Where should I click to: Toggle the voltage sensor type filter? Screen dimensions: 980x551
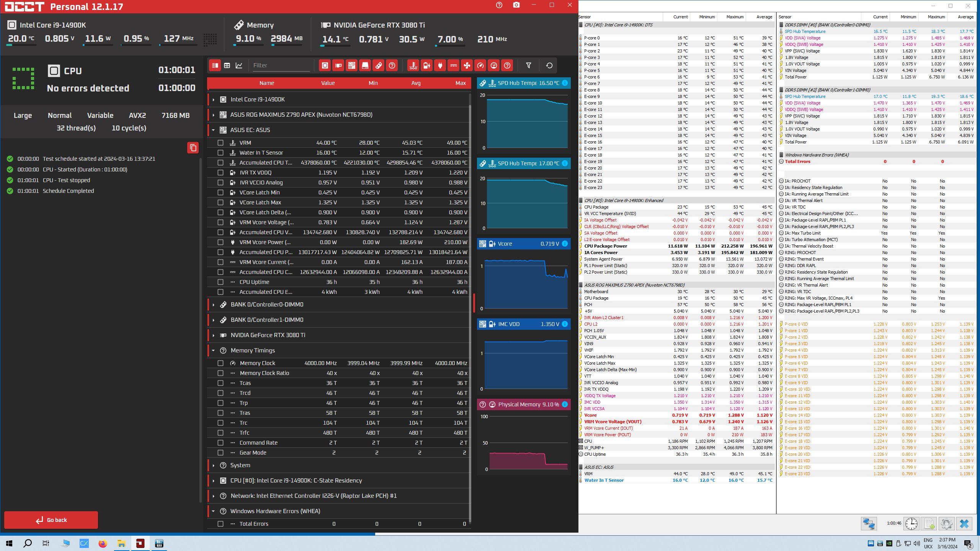tap(426, 65)
